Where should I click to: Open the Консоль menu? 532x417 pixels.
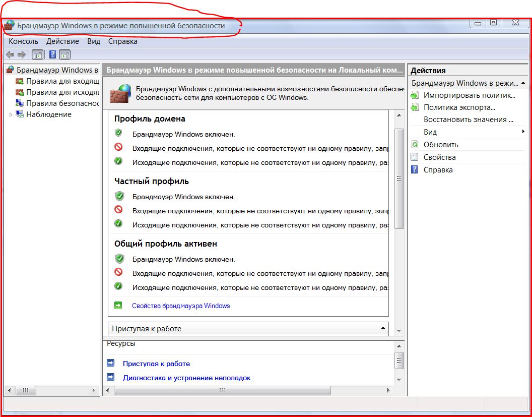point(23,41)
